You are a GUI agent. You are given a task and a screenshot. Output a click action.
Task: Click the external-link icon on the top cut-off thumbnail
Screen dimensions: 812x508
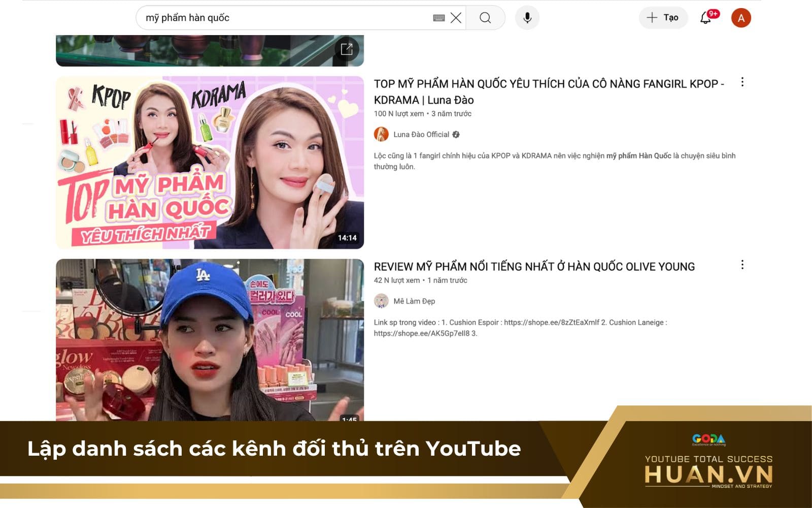[x=347, y=49]
